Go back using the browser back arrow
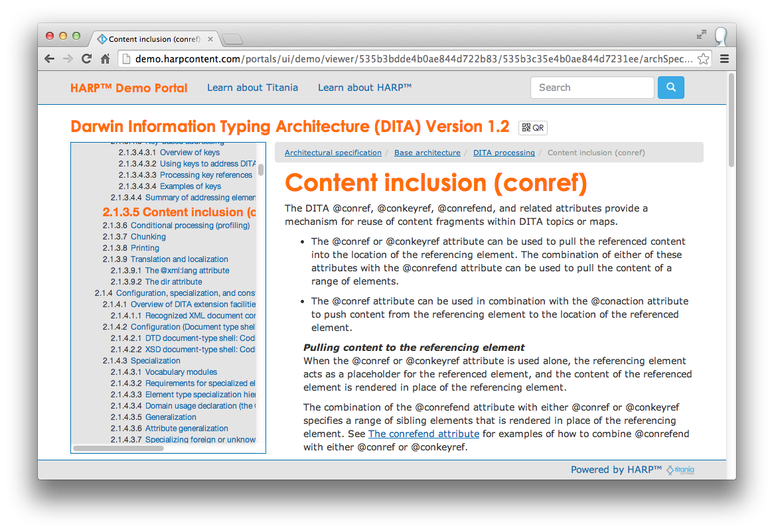The width and height of the screenshot is (774, 532). coord(49,58)
